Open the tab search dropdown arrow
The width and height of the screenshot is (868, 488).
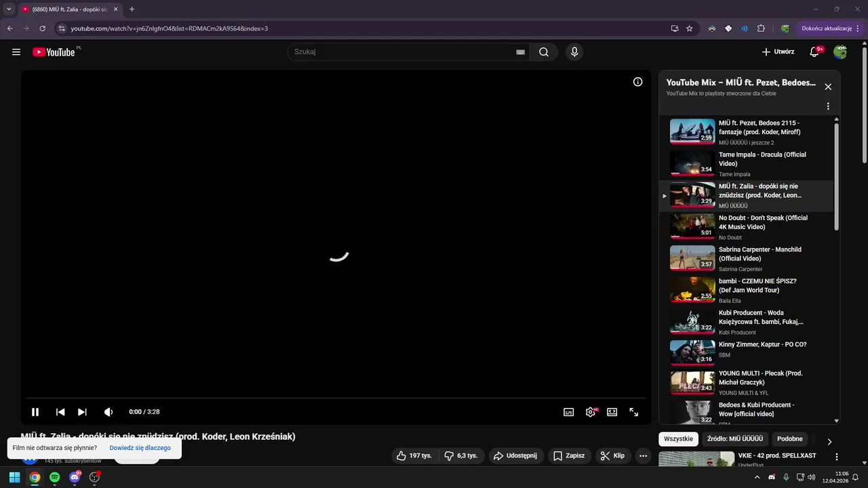pyautogui.click(x=9, y=9)
